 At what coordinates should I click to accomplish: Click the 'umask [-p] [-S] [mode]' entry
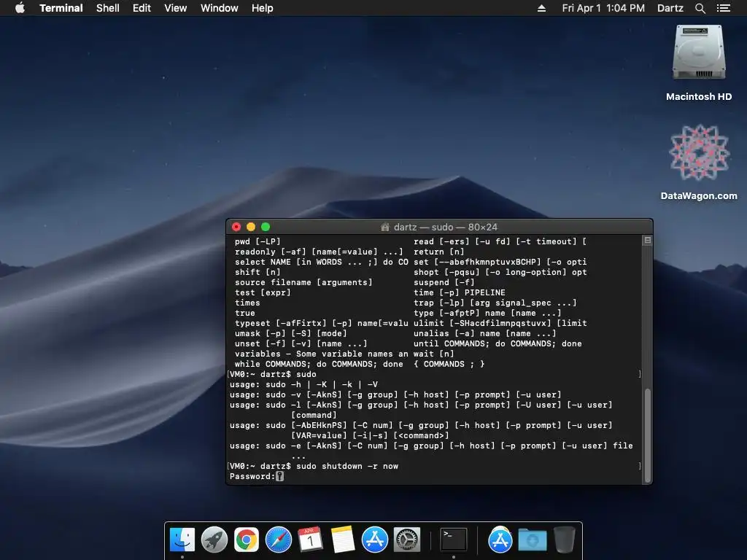point(290,333)
